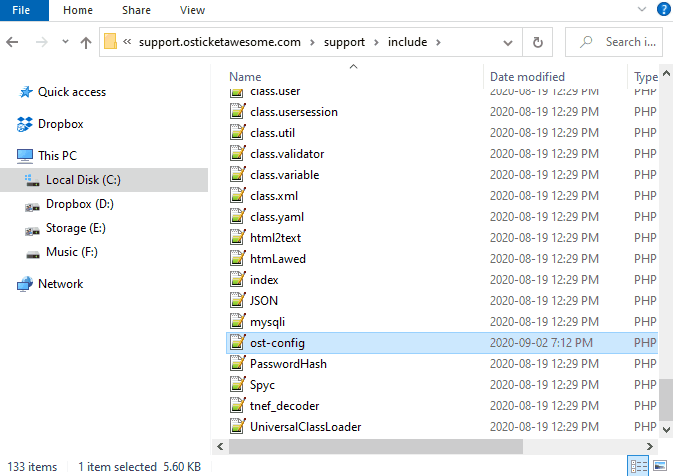Select the ost-config file icon
Image resolution: width=673 pixels, height=476 pixels.
point(237,343)
